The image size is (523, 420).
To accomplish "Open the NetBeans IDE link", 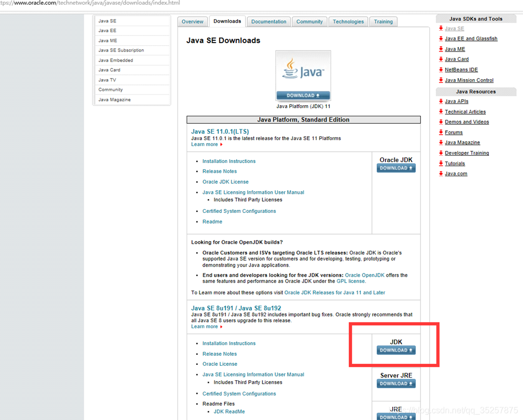I will pyautogui.click(x=461, y=70).
